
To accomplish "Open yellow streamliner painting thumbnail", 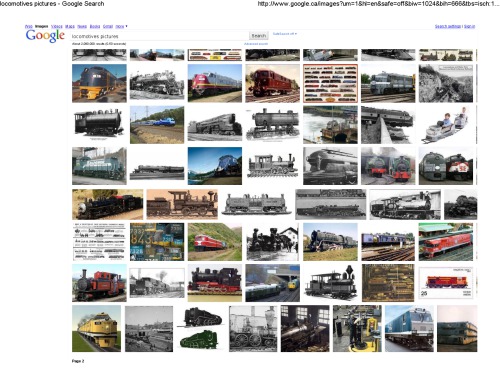I will click(x=97, y=329).
